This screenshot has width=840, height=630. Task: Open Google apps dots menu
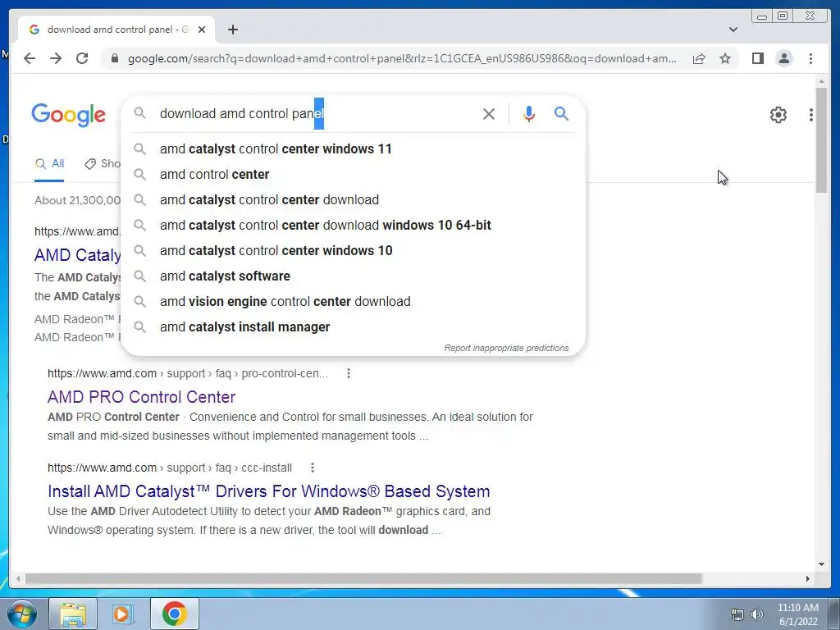point(811,115)
